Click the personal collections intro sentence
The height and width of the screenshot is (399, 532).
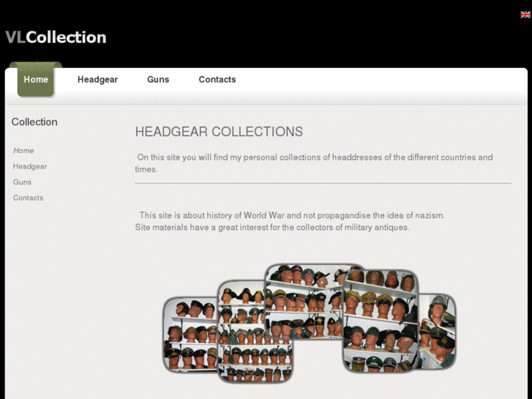click(314, 163)
